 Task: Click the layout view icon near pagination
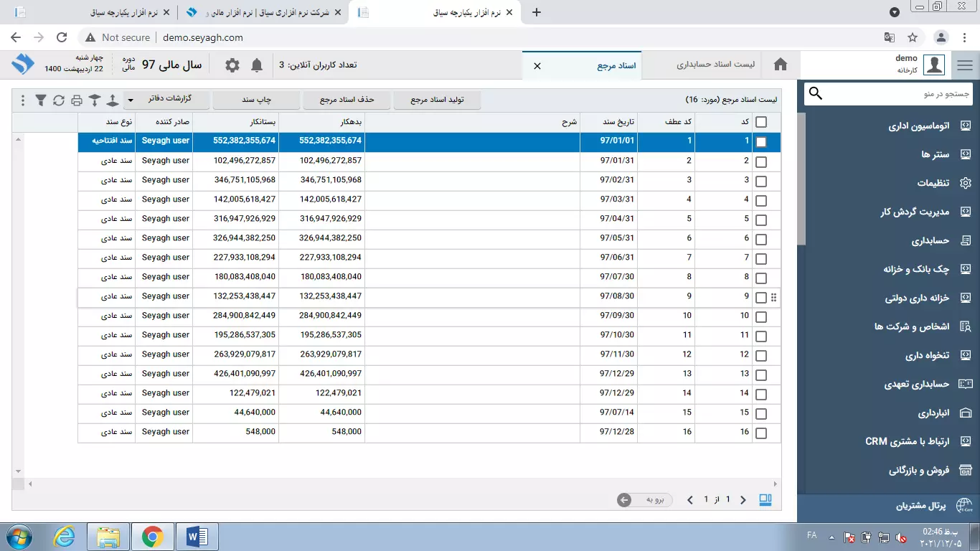(765, 500)
